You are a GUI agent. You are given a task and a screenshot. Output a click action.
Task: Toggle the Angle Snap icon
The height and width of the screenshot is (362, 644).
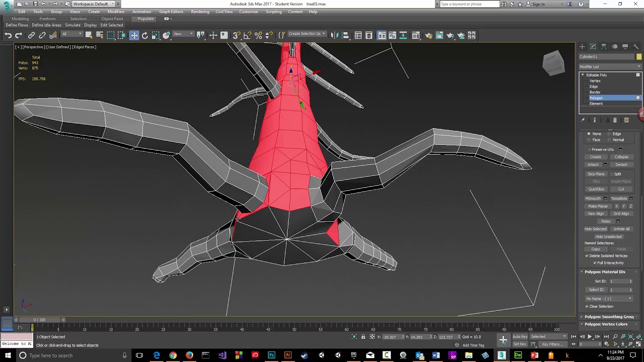coord(247,35)
